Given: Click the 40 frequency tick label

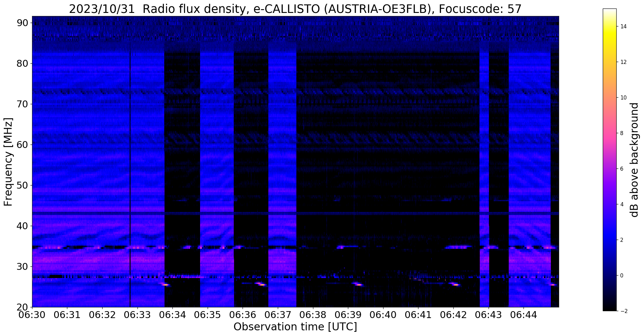Looking at the screenshot, I should coord(22,226).
